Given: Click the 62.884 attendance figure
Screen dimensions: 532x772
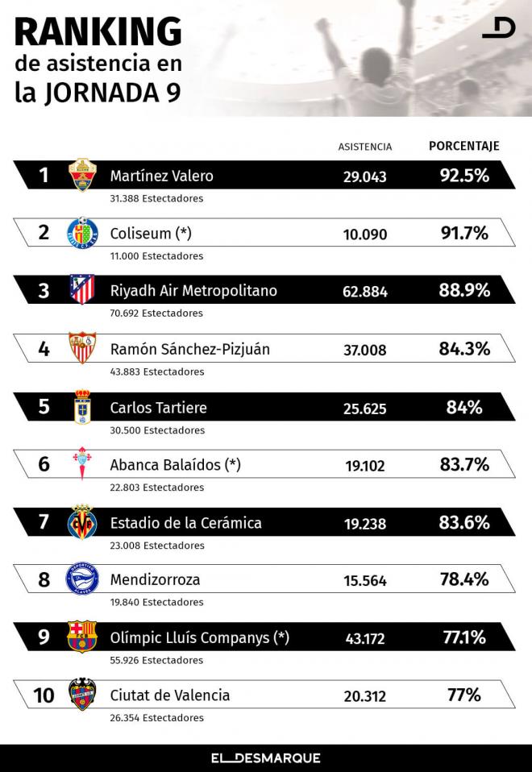Looking at the screenshot, I should (365, 292).
